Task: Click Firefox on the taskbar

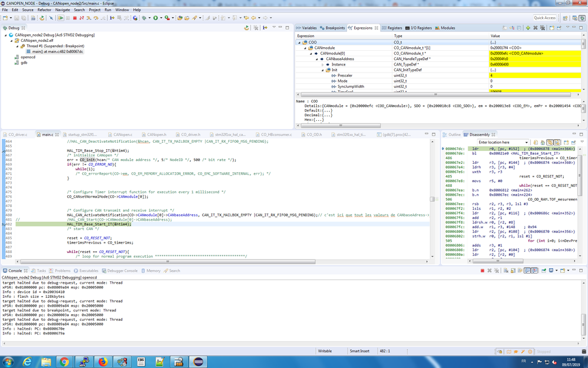Action: (x=103, y=362)
